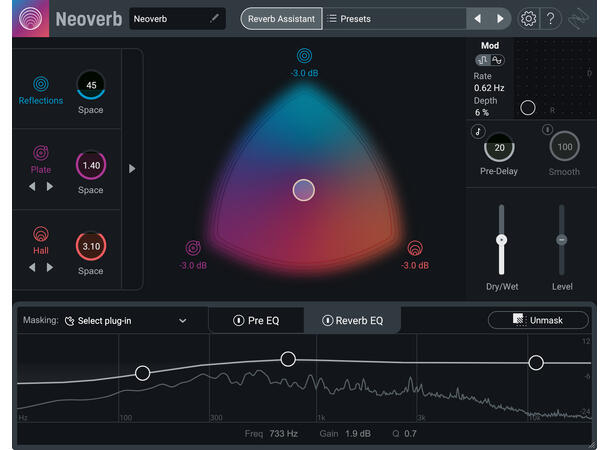Click Reflections -3.0 dB level label
Viewport: 610px width, 450px height.
(x=304, y=73)
